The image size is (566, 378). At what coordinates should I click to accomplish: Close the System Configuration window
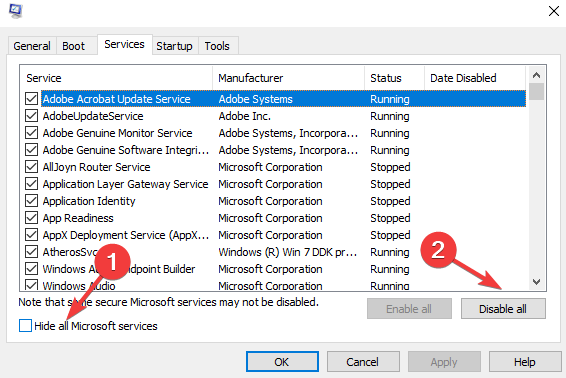coord(553,11)
